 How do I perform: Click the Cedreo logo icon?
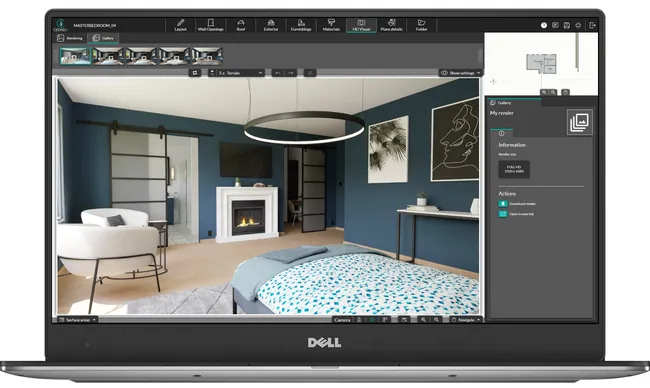61,25
